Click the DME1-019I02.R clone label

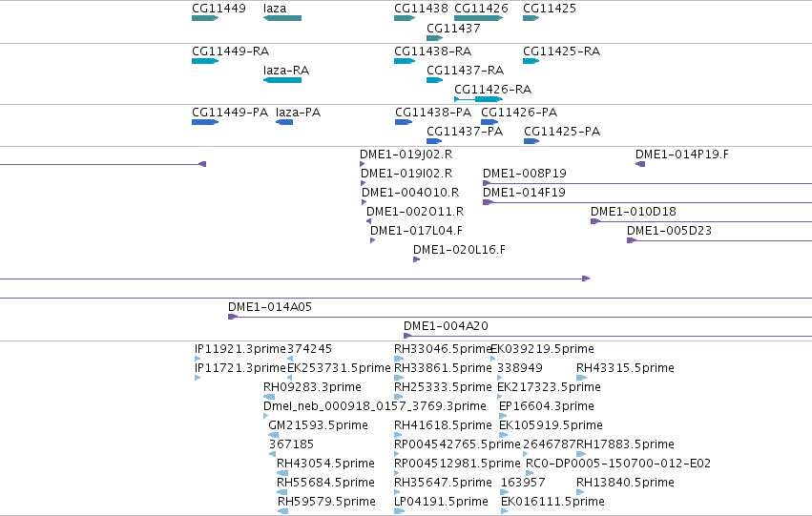point(406,174)
